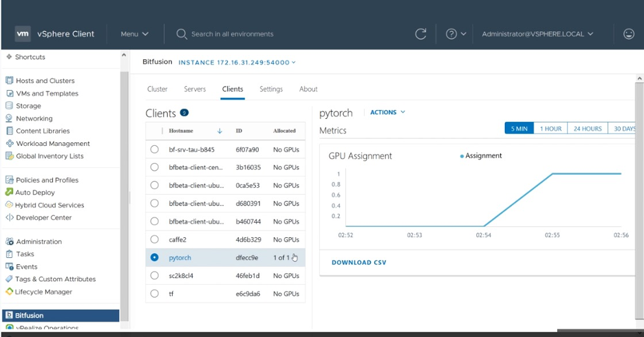Open Hosts and Clusters icon in sidebar
Image resolution: width=644 pixels, height=337 pixels.
10,80
